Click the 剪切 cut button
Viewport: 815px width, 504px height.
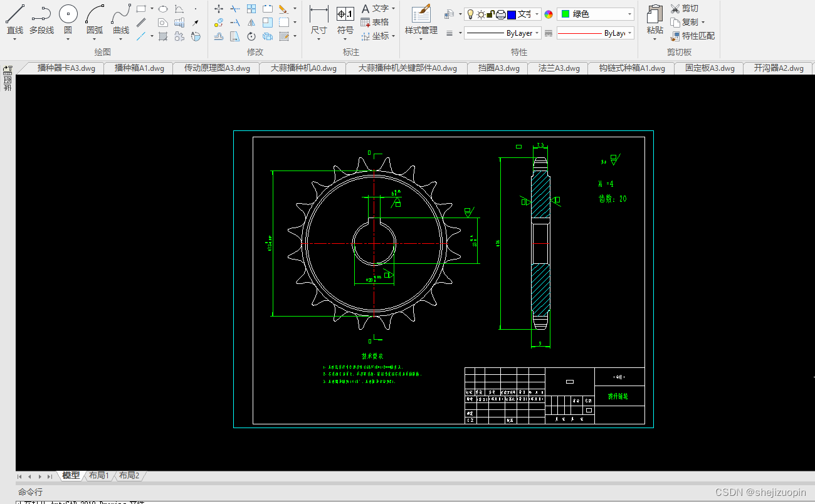(x=685, y=9)
